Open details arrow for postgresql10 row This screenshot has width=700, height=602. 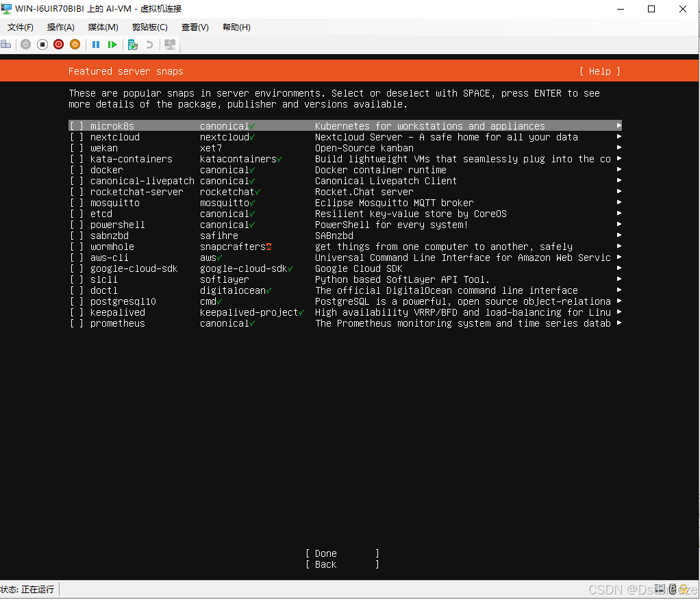618,301
